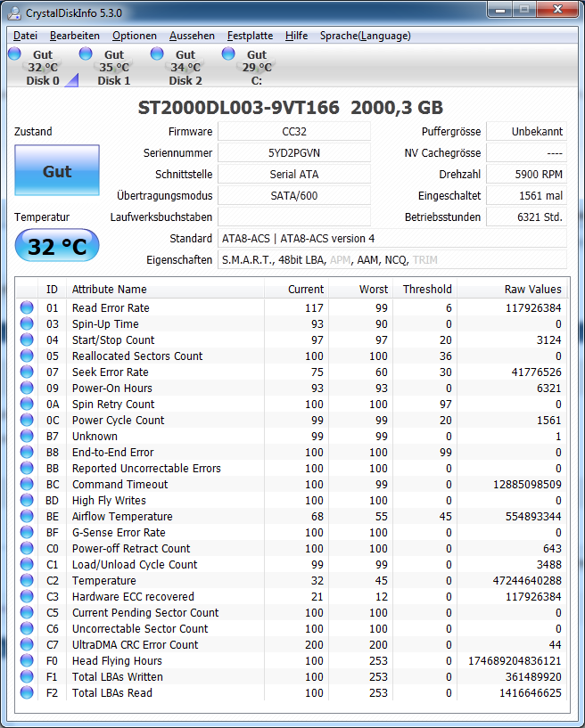Click the Firmware field showing CC32

(x=294, y=131)
